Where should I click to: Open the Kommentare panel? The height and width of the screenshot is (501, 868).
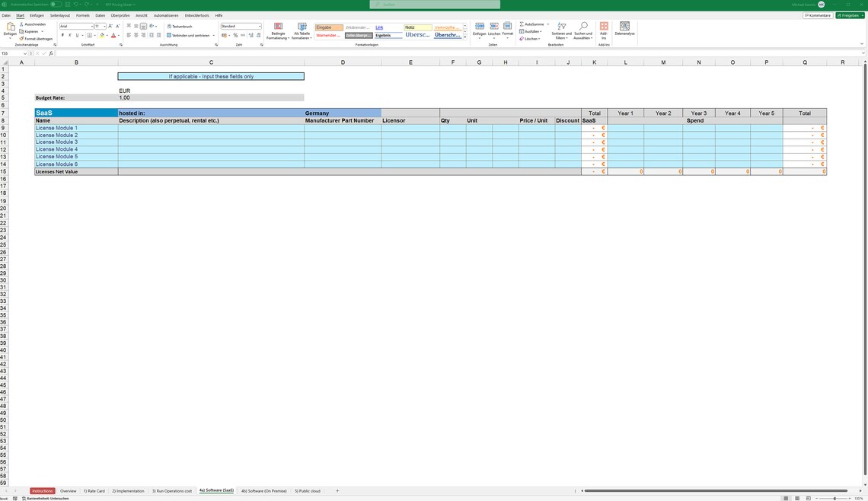point(816,14)
